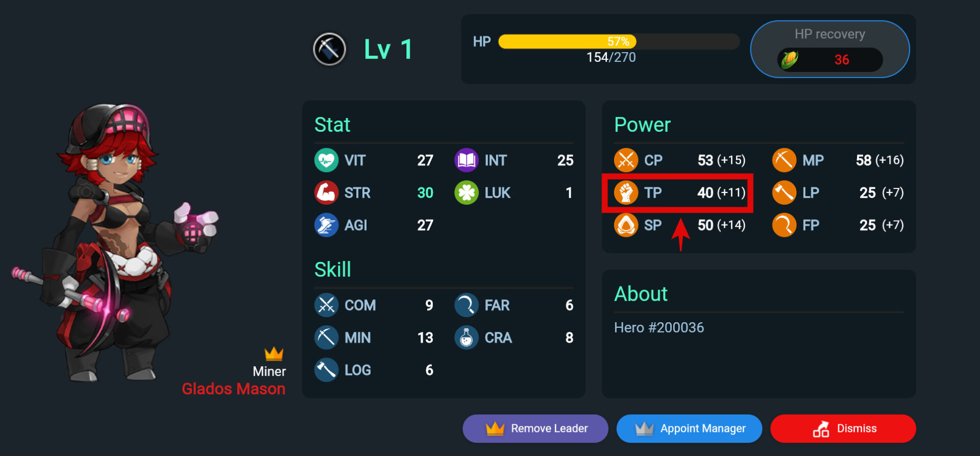Click the SP helmet power icon

[626, 225]
